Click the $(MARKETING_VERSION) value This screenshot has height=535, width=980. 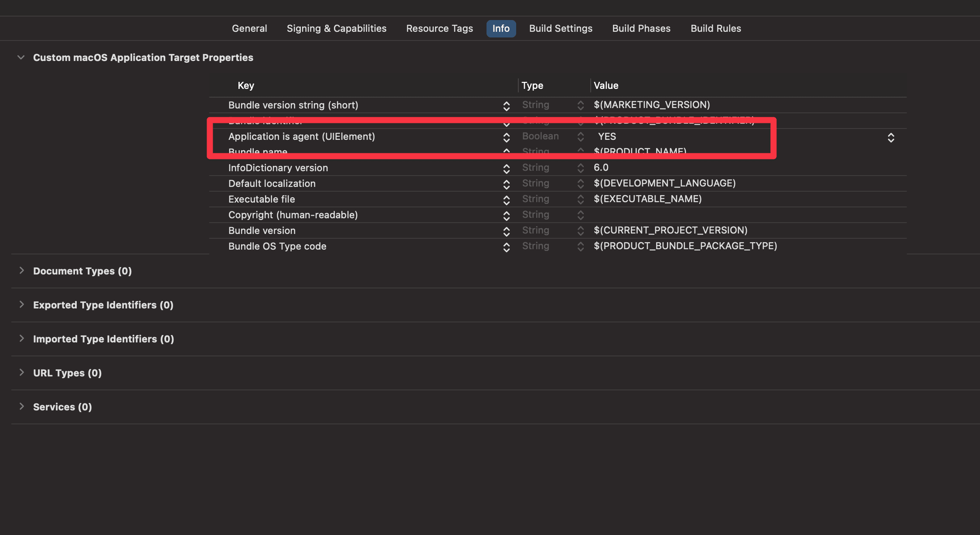coord(652,105)
